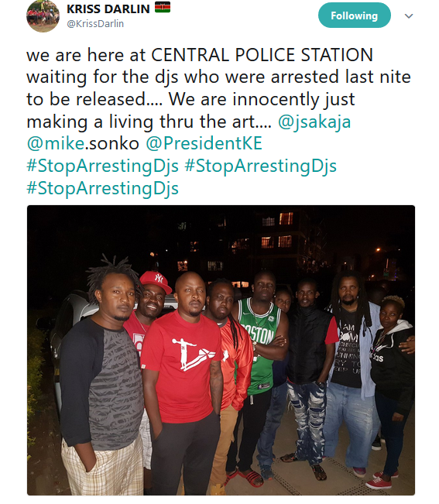Image resolution: width=439 pixels, height=504 pixels.
Task: Open the attached group photo
Action: click(x=221, y=350)
